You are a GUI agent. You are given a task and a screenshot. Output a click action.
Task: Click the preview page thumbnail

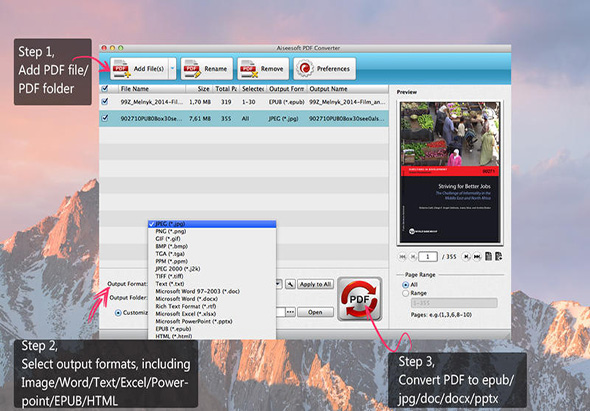coord(450,173)
